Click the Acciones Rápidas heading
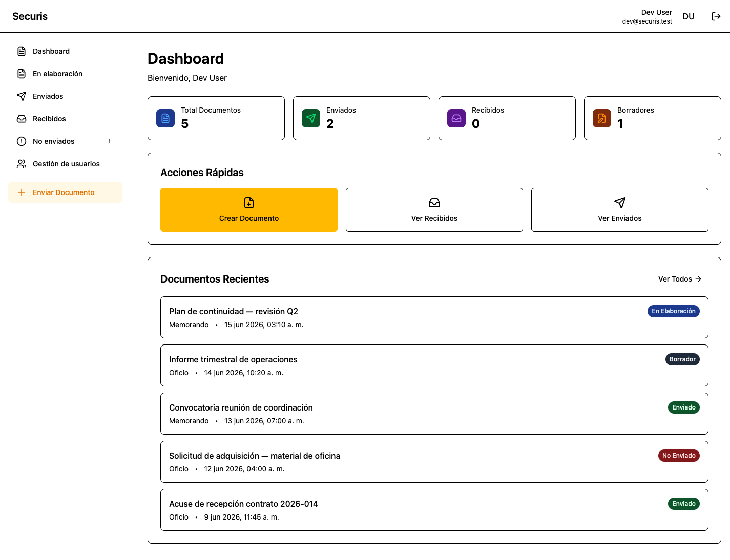 (x=202, y=173)
